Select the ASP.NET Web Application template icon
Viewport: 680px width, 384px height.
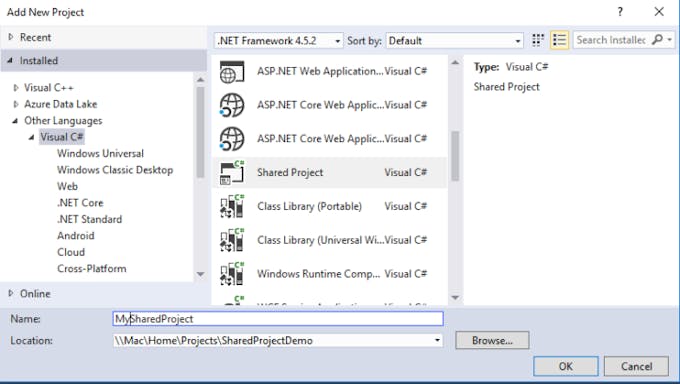click(x=232, y=72)
